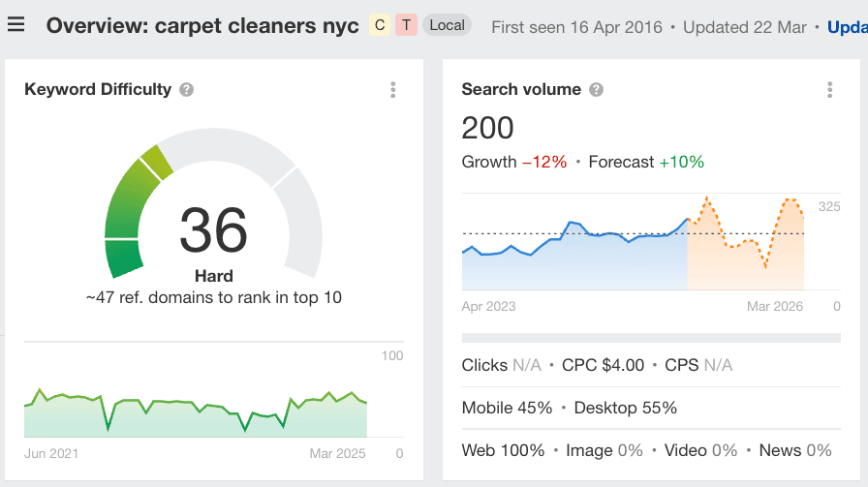Click the Update link in header
868x487 pixels.
tap(847, 26)
